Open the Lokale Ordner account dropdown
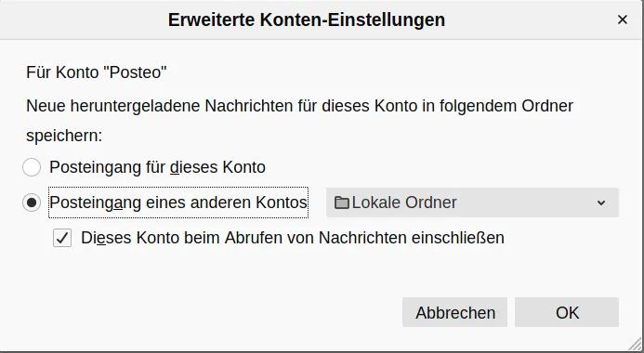 coord(472,203)
